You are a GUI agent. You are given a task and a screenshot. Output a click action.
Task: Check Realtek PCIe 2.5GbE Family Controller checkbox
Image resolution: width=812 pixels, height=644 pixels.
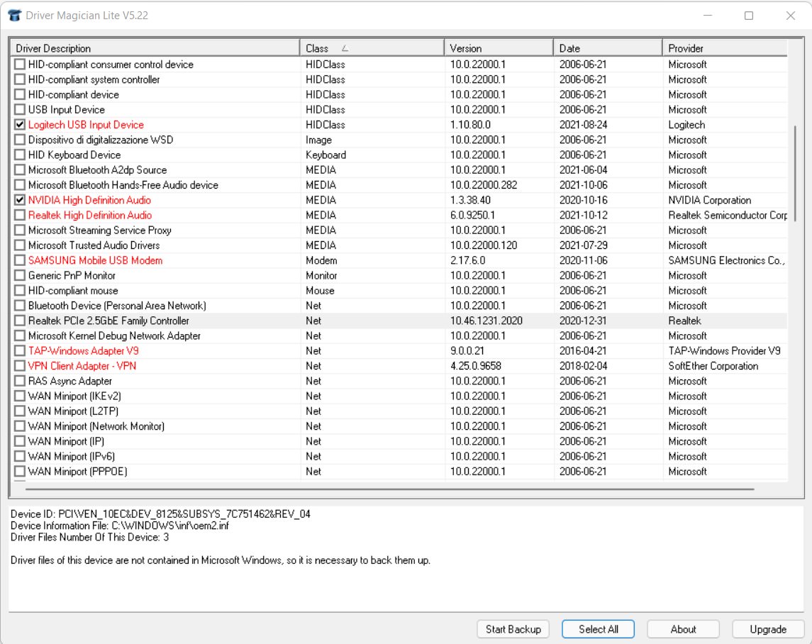[20, 321]
